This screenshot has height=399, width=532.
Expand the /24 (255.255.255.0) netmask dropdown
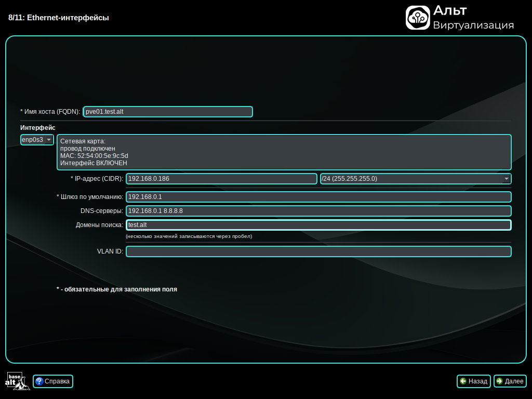click(415, 179)
